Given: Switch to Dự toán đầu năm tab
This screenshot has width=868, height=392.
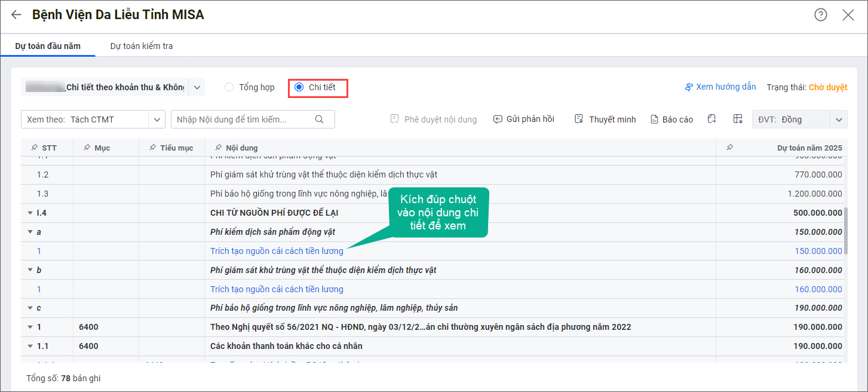Looking at the screenshot, I should (48, 46).
